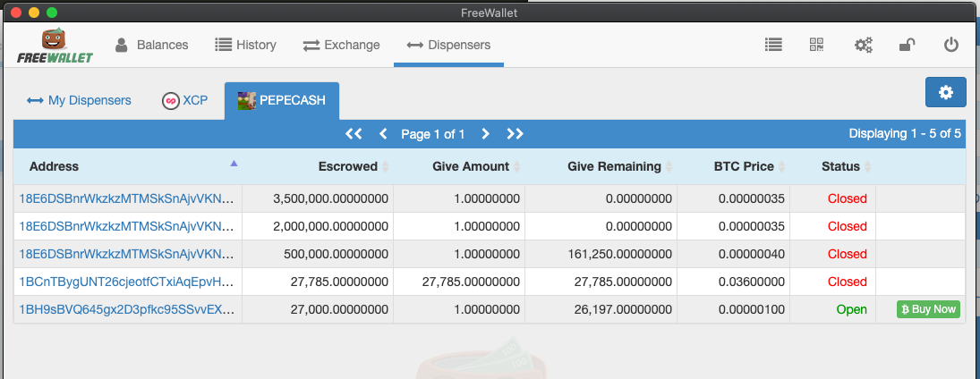Click the FreeWallet logo
The width and height of the screenshot is (980, 379).
[x=55, y=46]
